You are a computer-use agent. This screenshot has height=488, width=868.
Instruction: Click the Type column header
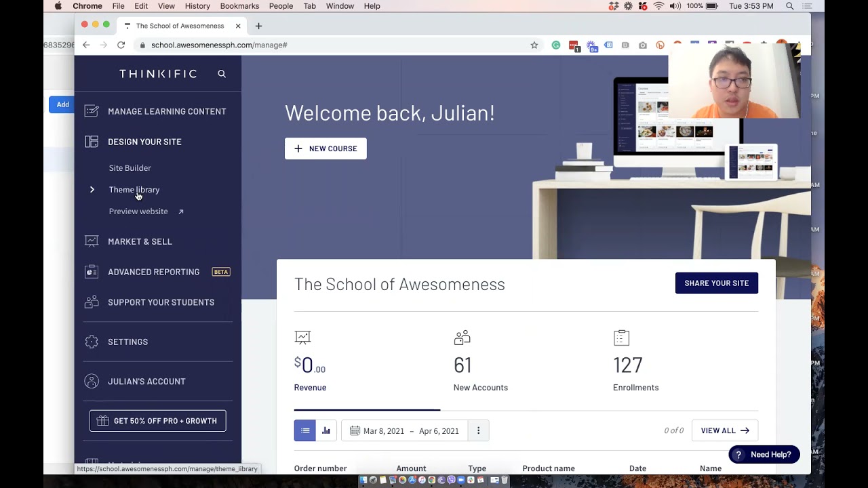click(477, 468)
